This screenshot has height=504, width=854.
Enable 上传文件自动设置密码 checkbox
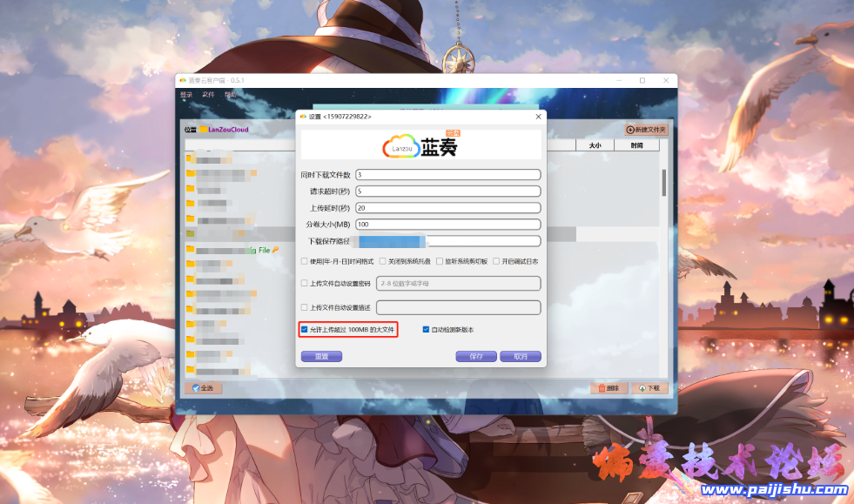click(x=305, y=284)
